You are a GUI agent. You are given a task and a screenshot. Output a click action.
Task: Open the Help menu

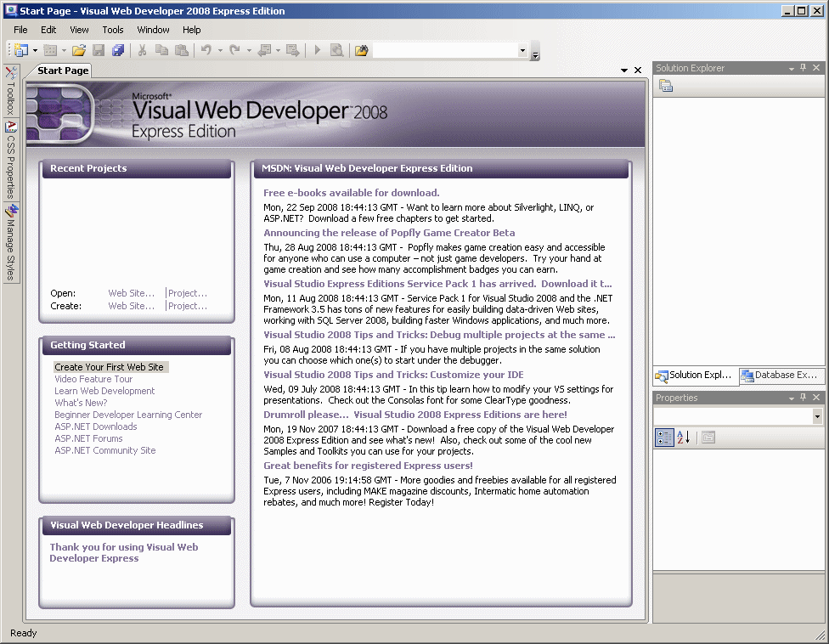(191, 30)
